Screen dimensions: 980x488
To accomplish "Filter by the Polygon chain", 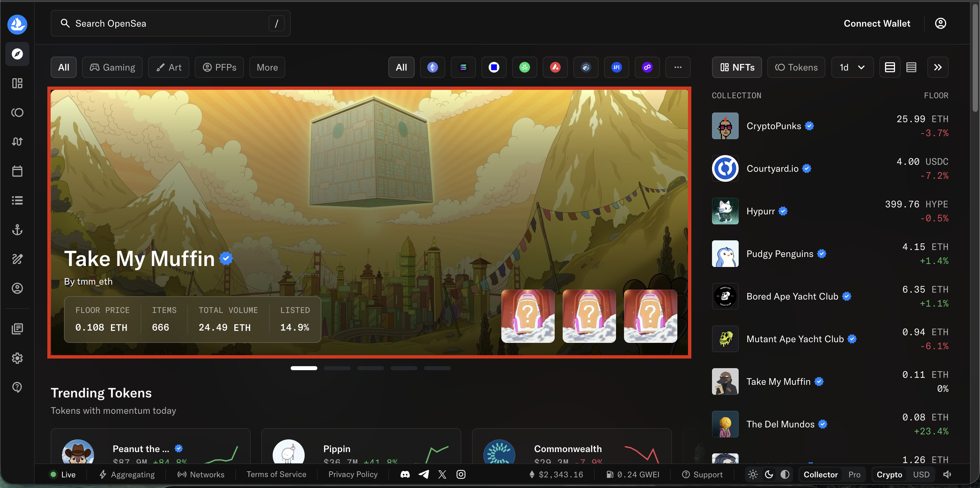I will (647, 67).
